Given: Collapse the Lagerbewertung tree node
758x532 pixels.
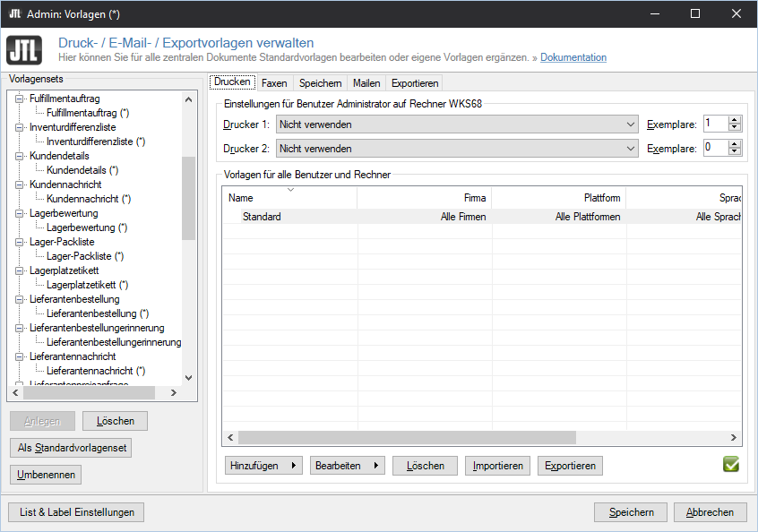Looking at the screenshot, I should pyautogui.click(x=19, y=213).
